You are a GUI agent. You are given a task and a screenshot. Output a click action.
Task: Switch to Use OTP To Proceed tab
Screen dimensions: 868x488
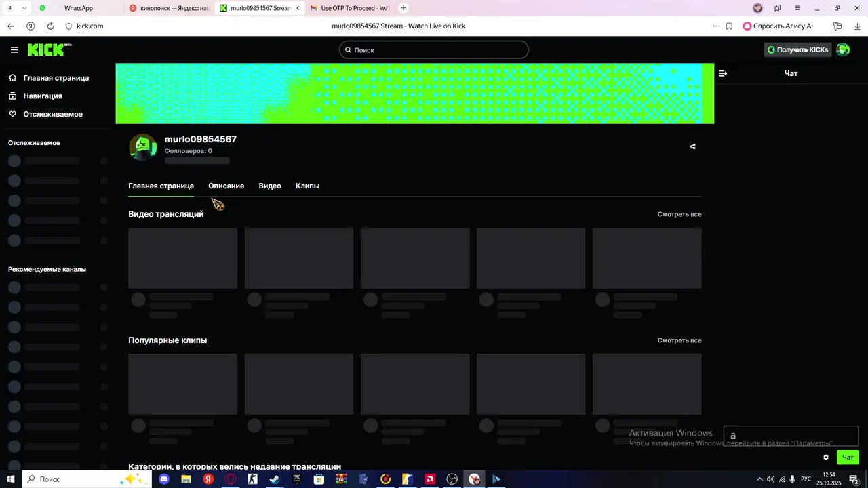(349, 8)
